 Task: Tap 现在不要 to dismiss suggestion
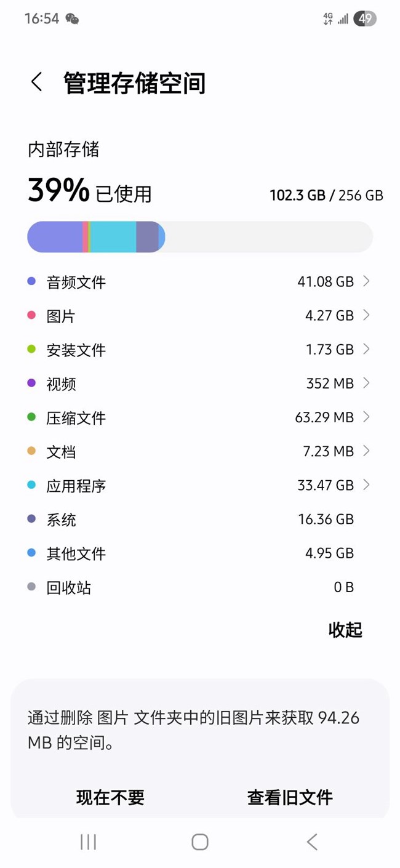110,798
